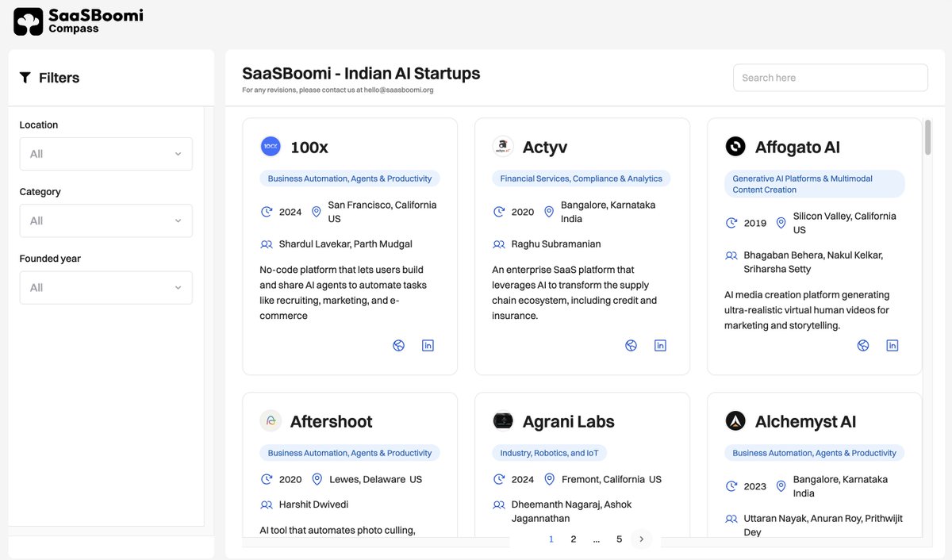
Task: Click location text San Francisco, California US
Action: coord(382,212)
